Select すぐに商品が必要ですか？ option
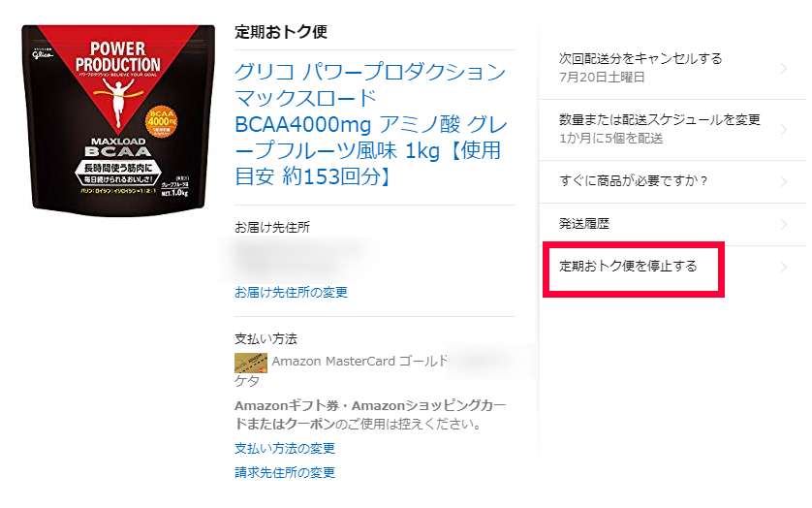 (x=672, y=181)
